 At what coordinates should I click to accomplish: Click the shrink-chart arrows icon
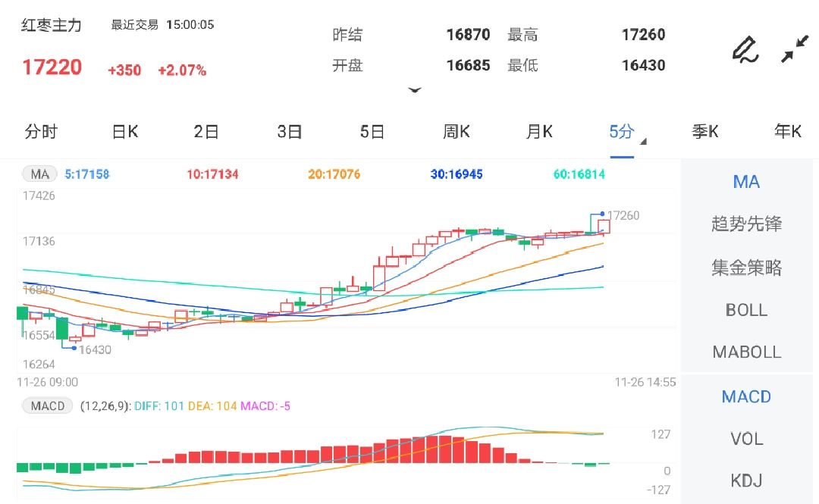tap(795, 47)
